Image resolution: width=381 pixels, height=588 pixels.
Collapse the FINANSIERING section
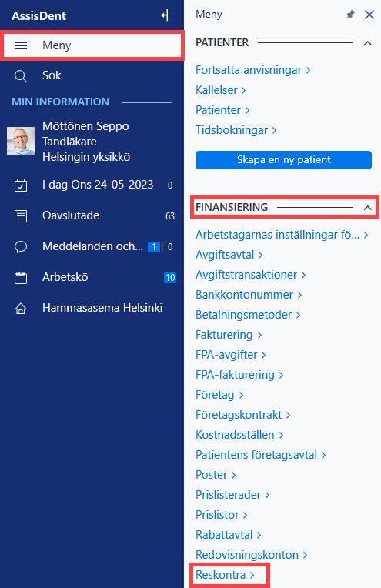tap(368, 207)
